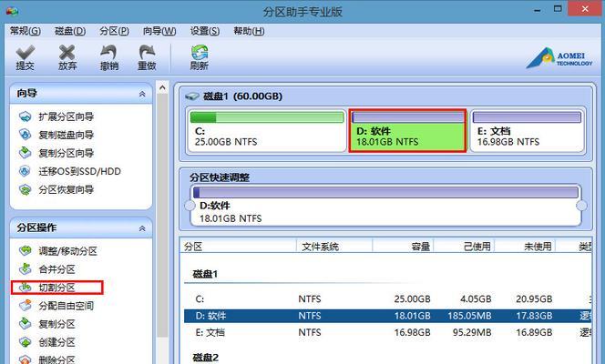Screen dimensions: 605x364
Task: Click the 磁盘1 (60.00GB) title
Action: pos(242,96)
